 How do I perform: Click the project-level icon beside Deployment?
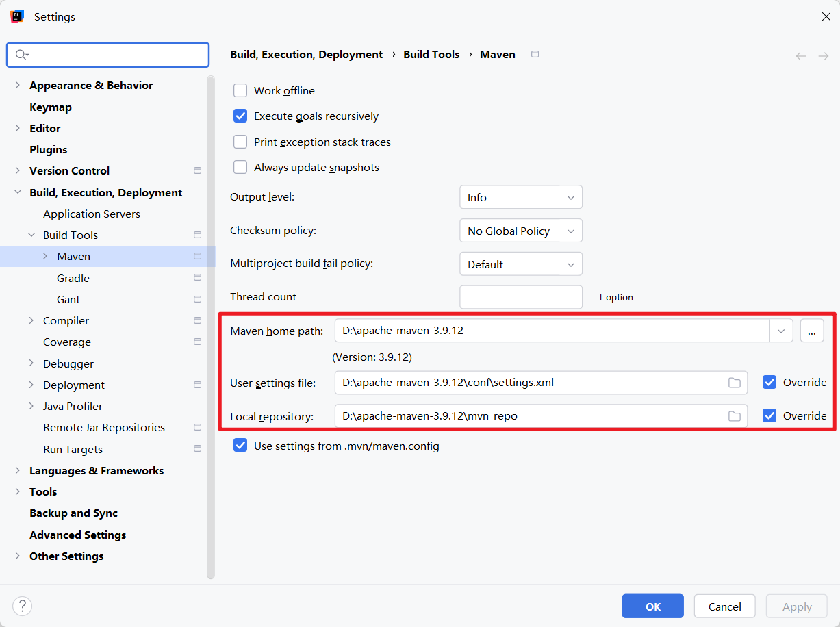point(197,385)
